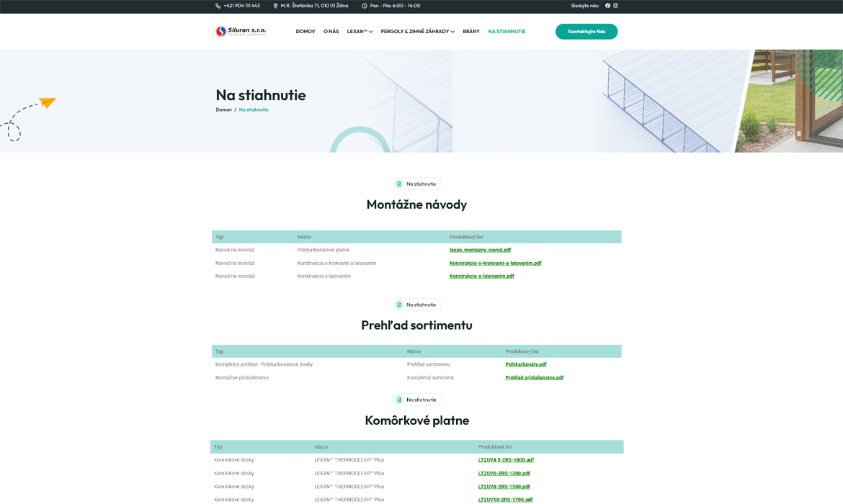Open Konstrukcia-s-krokvami-a-latovanim.pdf link
This screenshot has width=843, height=504.
[x=495, y=263]
